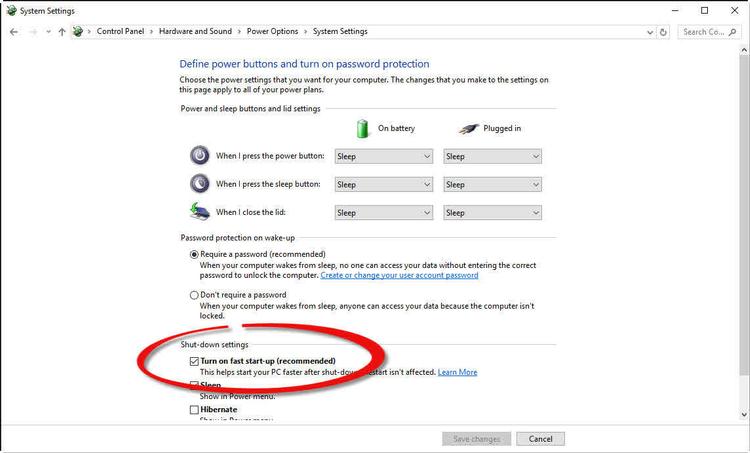Open close the lid On battery dropdown

383,212
